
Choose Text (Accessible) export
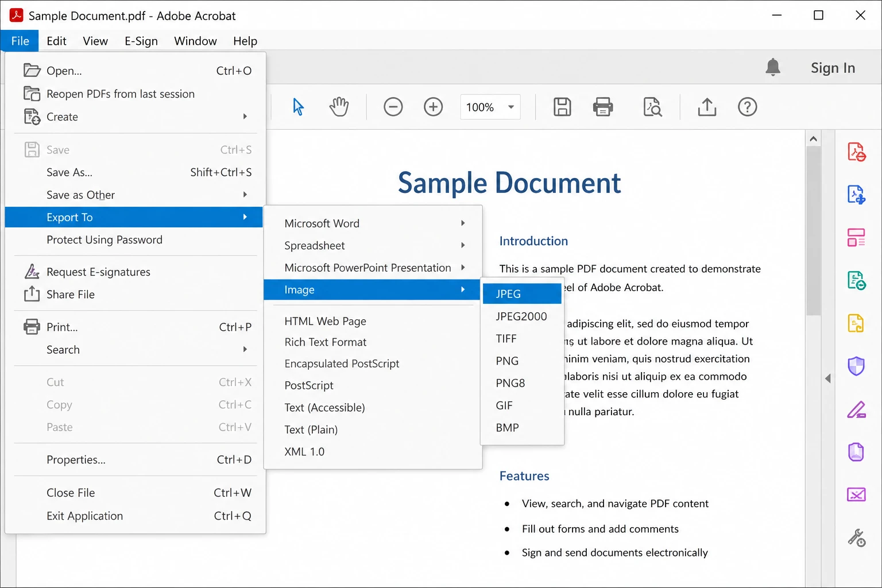coord(373,408)
